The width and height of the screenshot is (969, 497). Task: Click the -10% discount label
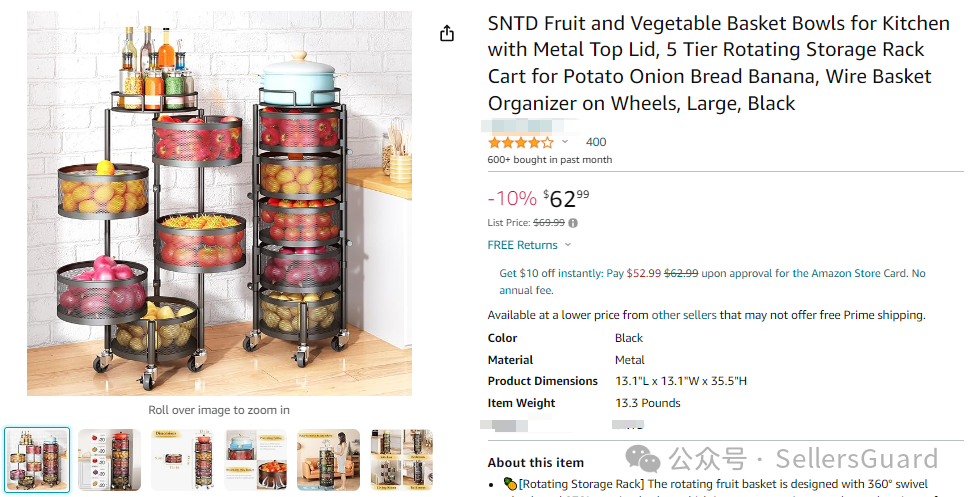pos(512,198)
